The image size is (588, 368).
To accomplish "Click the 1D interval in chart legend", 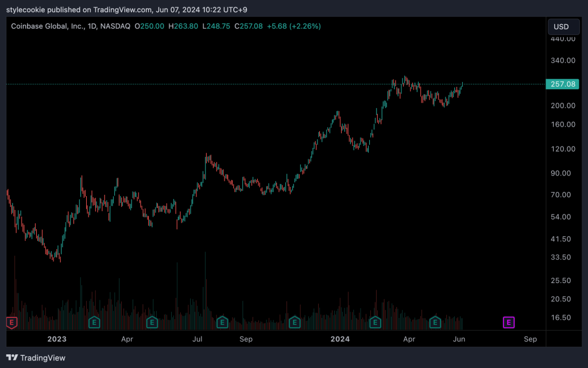I will (94, 26).
